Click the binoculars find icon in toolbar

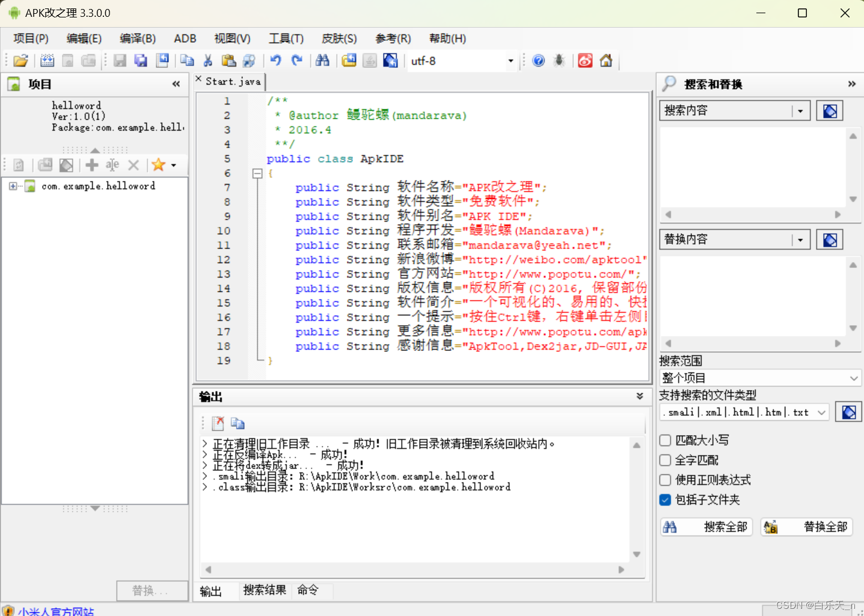pos(322,61)
